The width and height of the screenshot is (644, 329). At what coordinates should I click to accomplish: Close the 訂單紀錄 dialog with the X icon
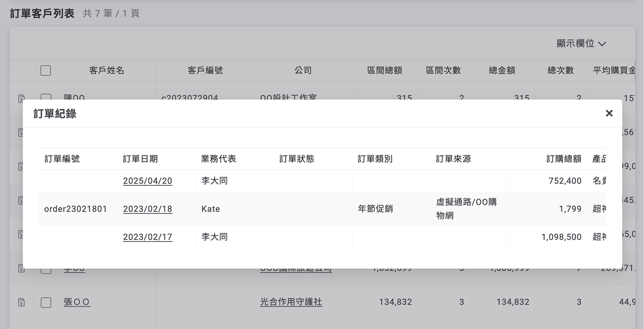pyautogui.click(x=609, y=113)
